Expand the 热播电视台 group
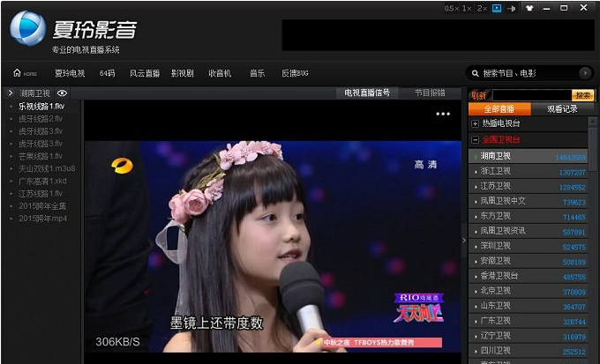 [475, 124]
